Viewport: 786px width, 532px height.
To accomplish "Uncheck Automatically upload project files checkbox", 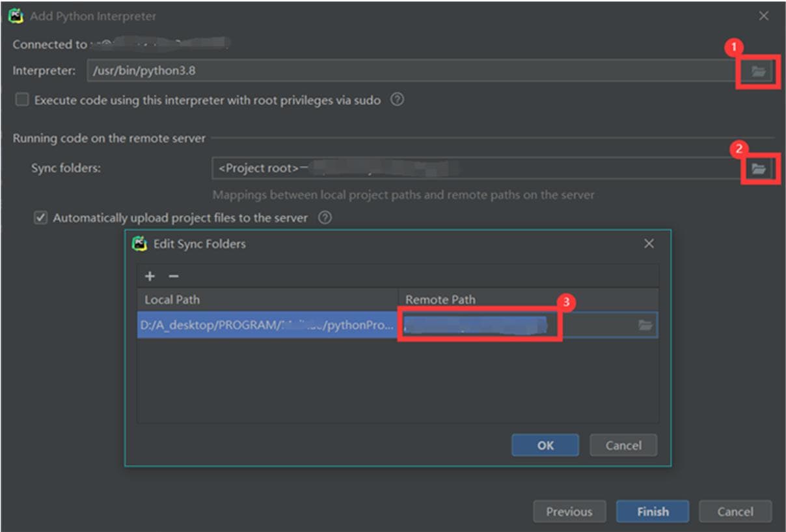I will point(41,218).
